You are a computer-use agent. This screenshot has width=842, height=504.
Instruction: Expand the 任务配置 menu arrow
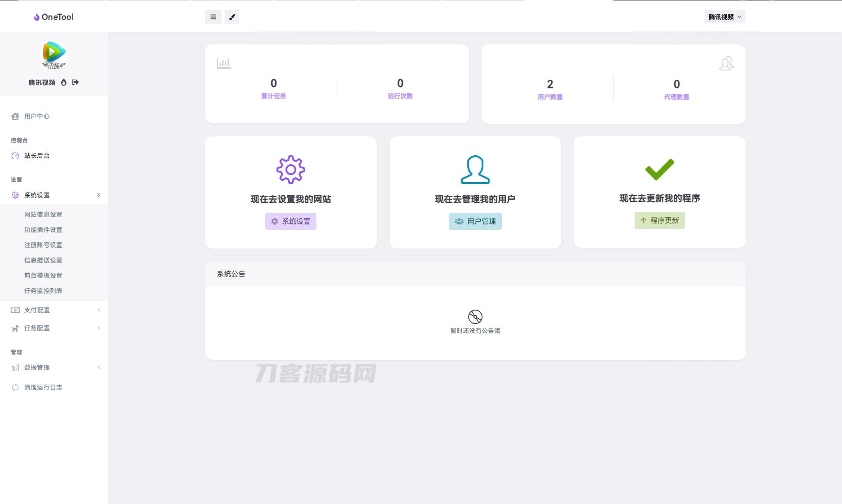(x=99, y=328)
